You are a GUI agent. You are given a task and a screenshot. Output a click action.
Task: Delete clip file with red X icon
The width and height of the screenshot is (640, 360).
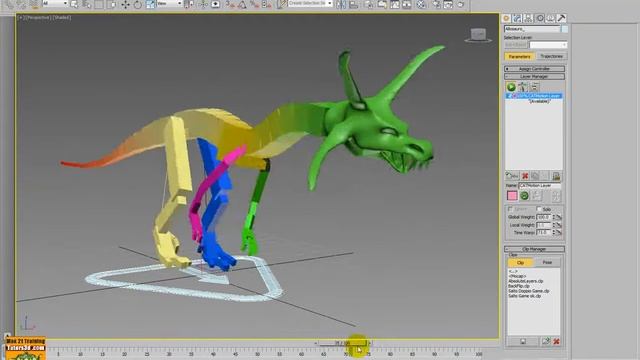click(556, 341)
